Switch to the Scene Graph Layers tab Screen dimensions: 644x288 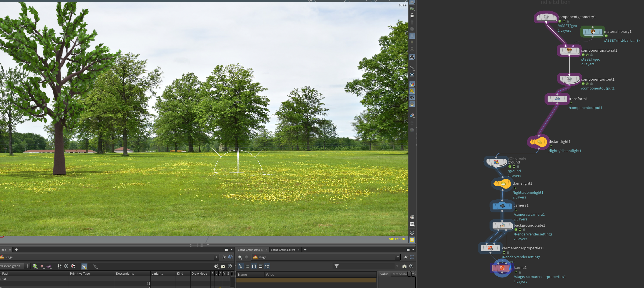tap(283, 250)
